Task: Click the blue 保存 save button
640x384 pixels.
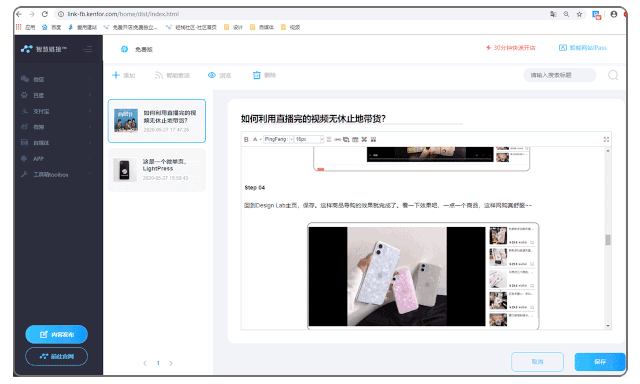Action: pos(600,362)
